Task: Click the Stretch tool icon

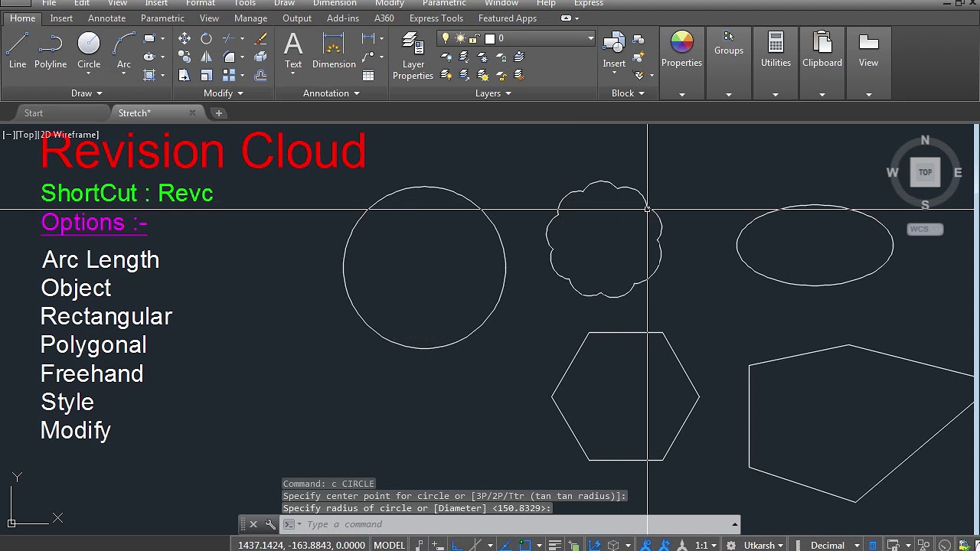Action: (x=185, y=75)
